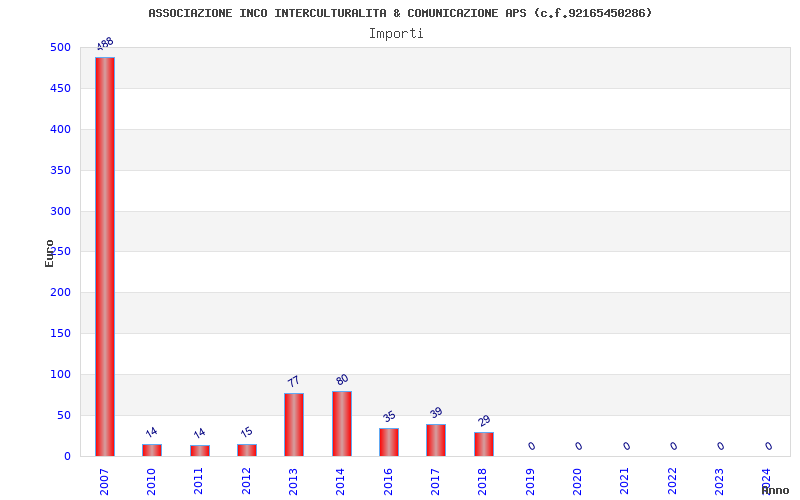Click the value label 35

[389, 416]
